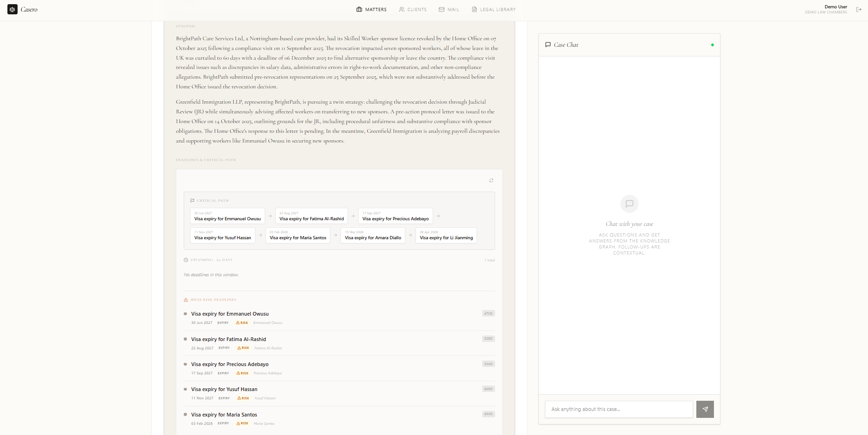Click the logout icon
The height and width of the screenshot is (435, 868).
pyautogui.click(x=859, y=9)
